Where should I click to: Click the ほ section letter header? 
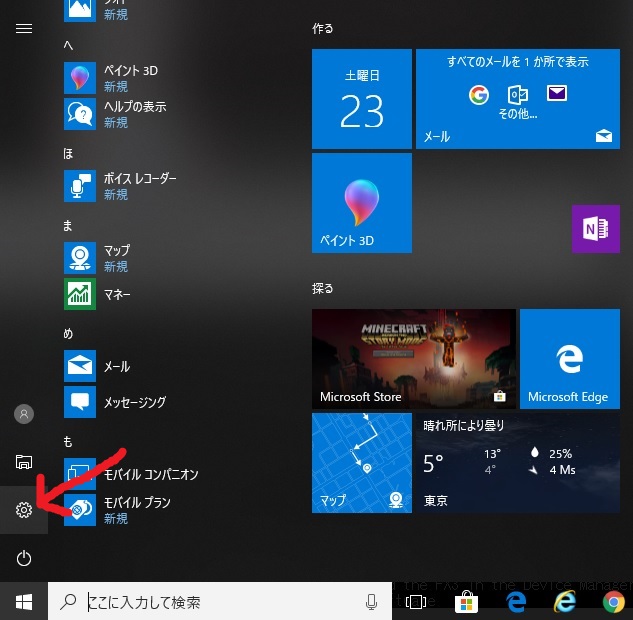(68, 154)
